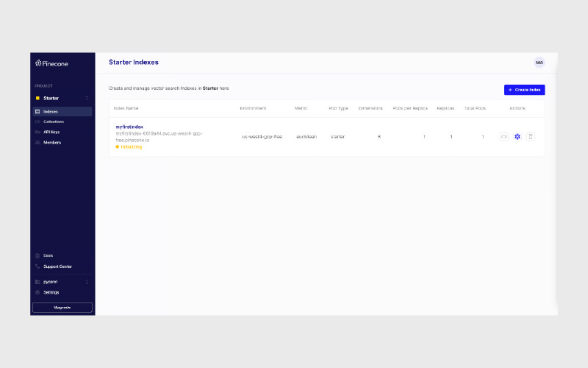Image resolution: width=588 pixels, height=368 pixels.
Task: Click the Actions column header
Action: (x=517, y=108)
